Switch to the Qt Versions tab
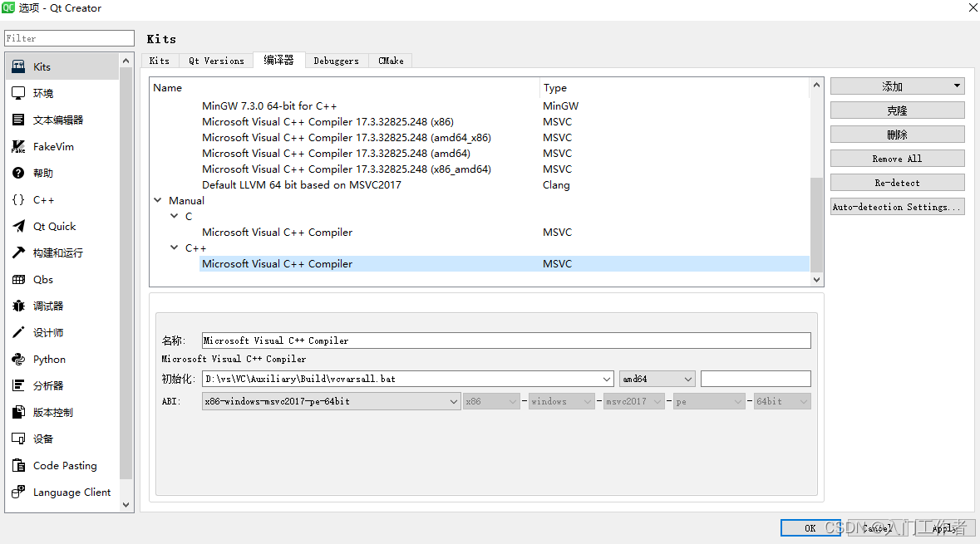980x544 pixels. click(215, 60)
